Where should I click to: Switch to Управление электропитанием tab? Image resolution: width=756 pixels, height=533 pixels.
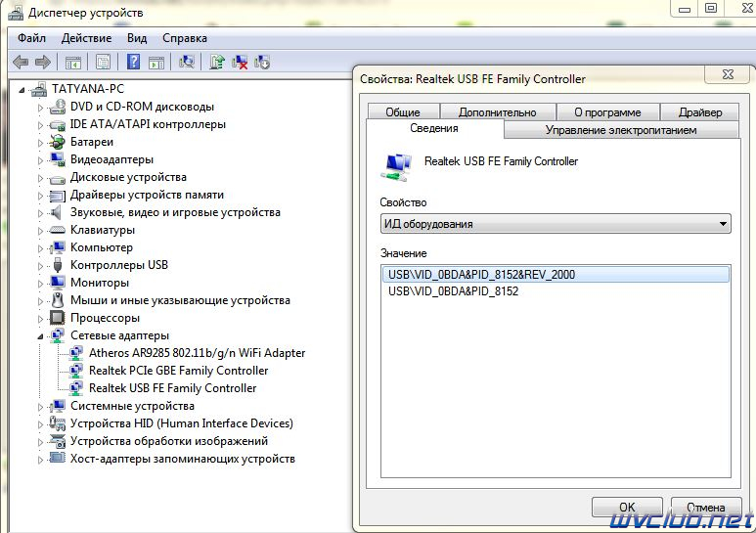621,130
